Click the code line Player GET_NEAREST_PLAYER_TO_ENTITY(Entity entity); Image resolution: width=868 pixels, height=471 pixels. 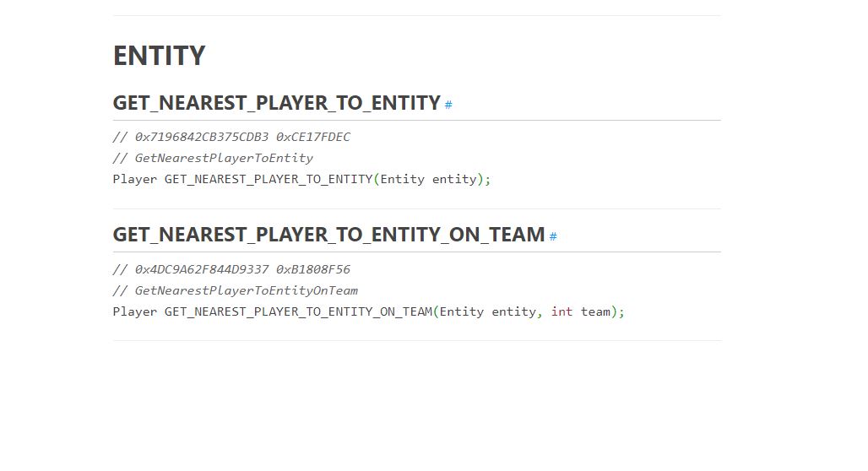point(301,179)
